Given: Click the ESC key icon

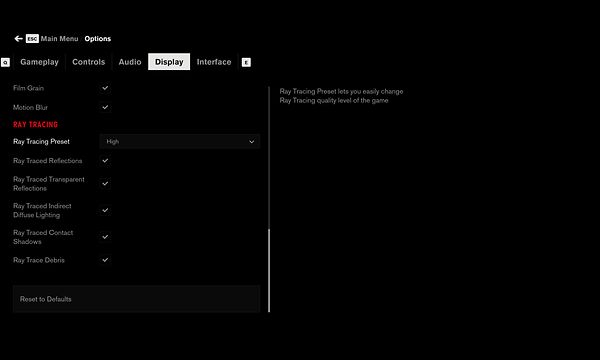Looking at the screenshot, I should coord(32,39).
